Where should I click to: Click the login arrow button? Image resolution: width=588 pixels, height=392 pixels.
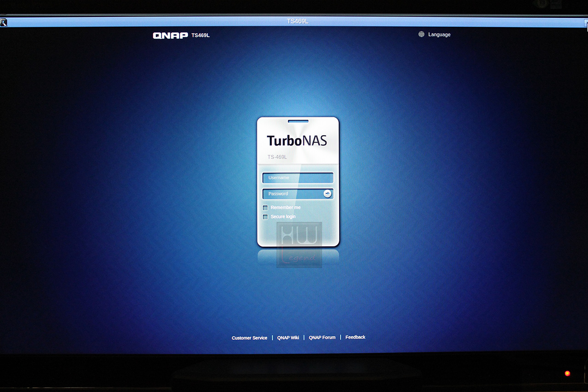[328, 194]
